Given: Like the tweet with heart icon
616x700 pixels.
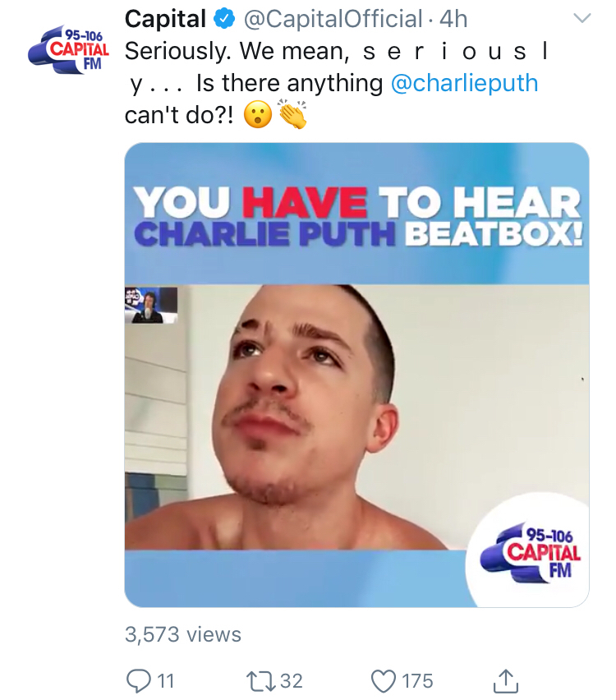Looking at the screenshot, I should (384, 681).
